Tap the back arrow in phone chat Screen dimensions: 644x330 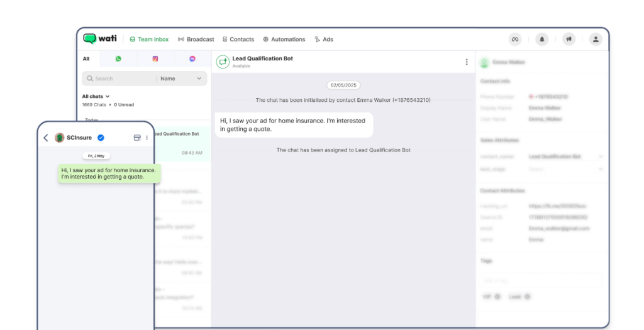46,138
